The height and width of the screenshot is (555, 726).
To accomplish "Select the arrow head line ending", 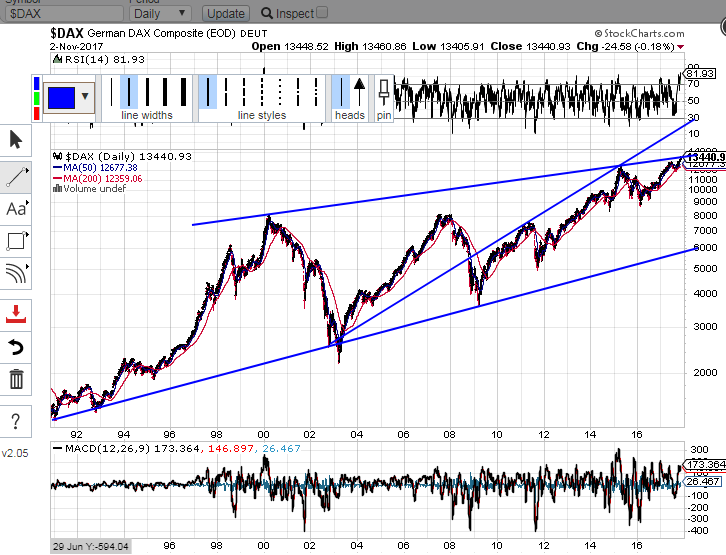I will (x=359, y=92).
